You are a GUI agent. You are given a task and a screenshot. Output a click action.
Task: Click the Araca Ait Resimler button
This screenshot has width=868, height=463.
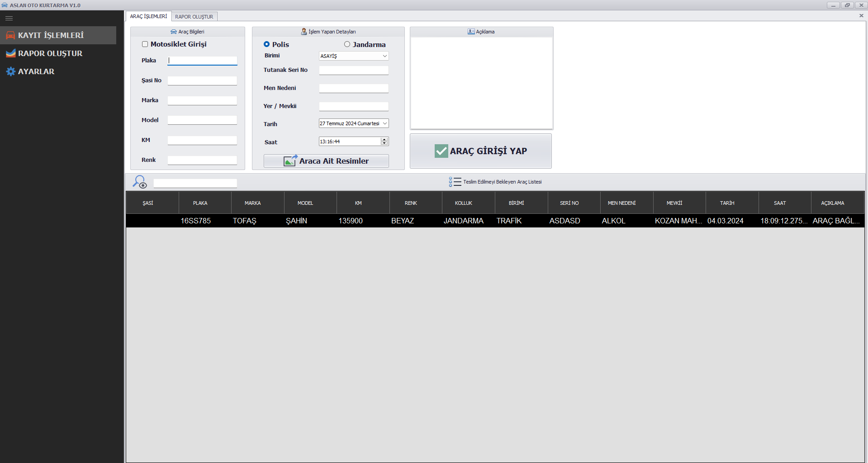pyautogui.click(x=326, y=161)
